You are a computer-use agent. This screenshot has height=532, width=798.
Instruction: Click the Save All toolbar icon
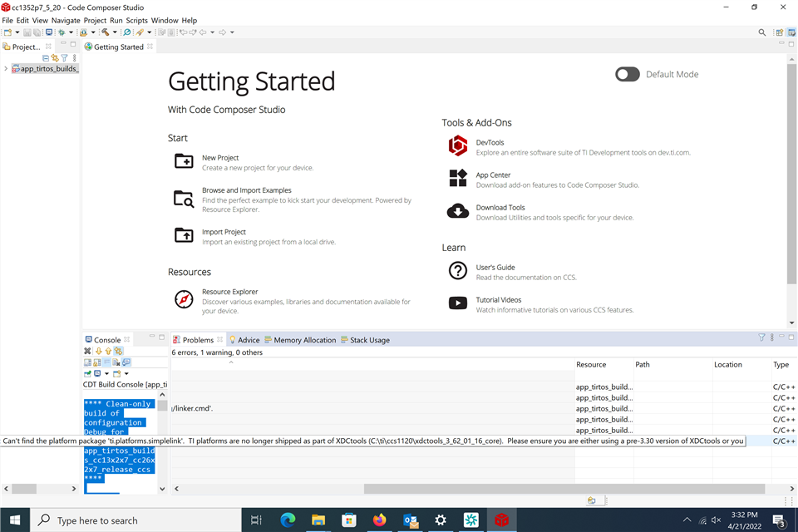point(37,32)
